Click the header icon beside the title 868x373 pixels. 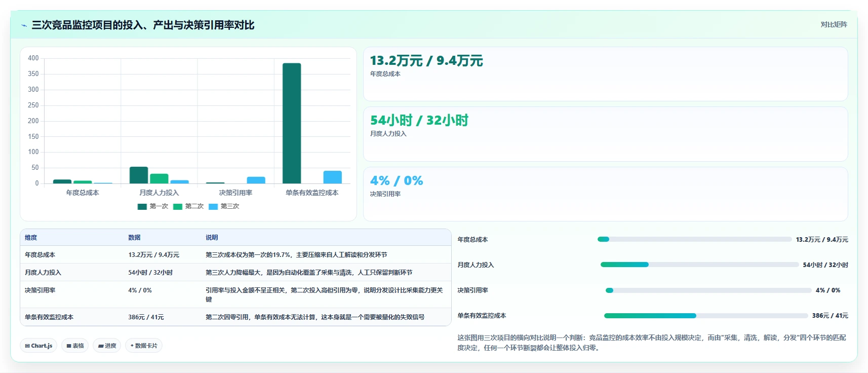pyautogui.click(x=24, y=25)
